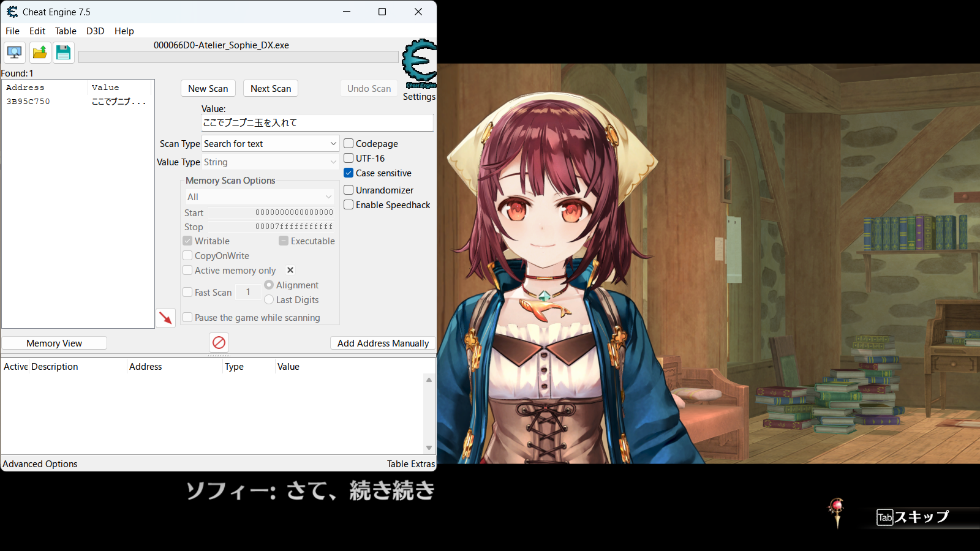
Task: Click the open process monitor icon
Action: click(15, 53)
